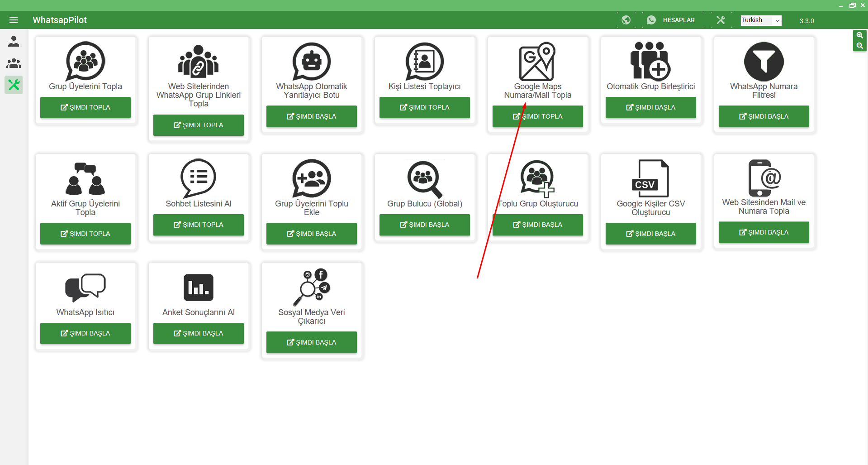Image resolution: width=868 pixels, height=465 pixels.
Task: Launch the Otomatik Yanıtlayıcı Botu ŞIMDI BAŞLA
Action: click(312, 116)
